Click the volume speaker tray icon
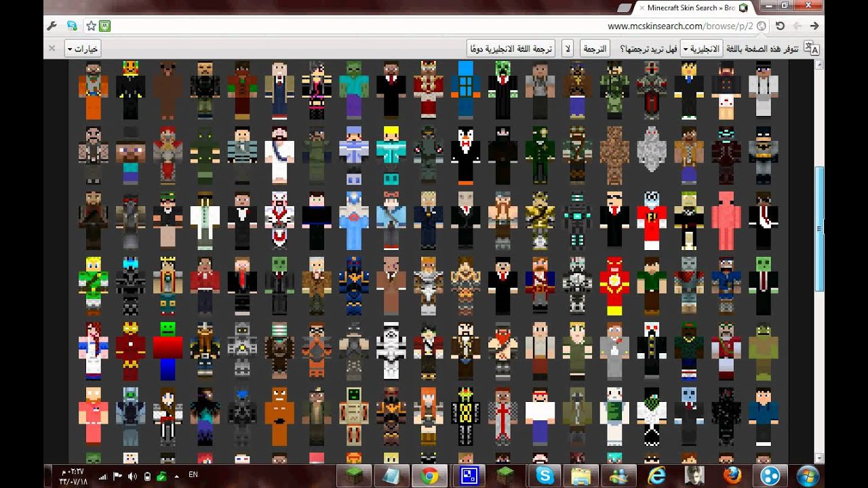The height and width of the screenshot is (488, 868). coord(132,476)
